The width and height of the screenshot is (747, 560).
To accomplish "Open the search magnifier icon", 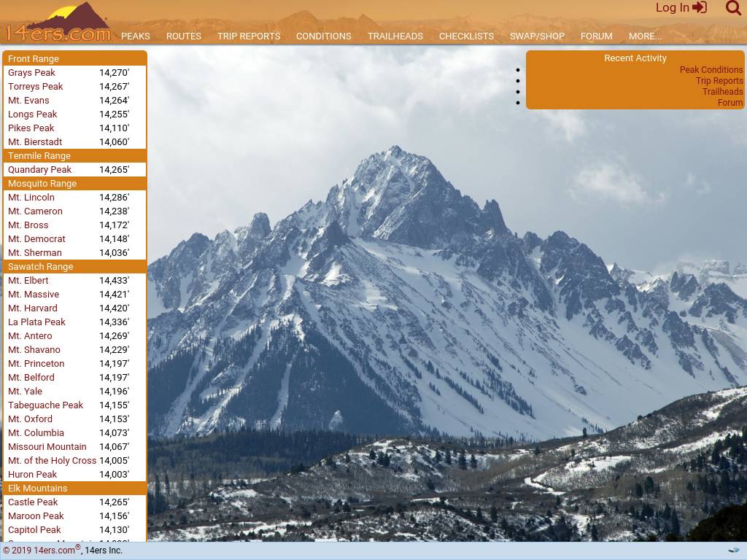I will tap(733, 7).
